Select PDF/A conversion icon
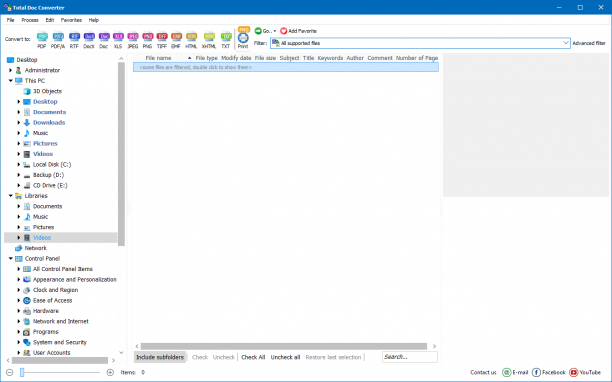 58,40
